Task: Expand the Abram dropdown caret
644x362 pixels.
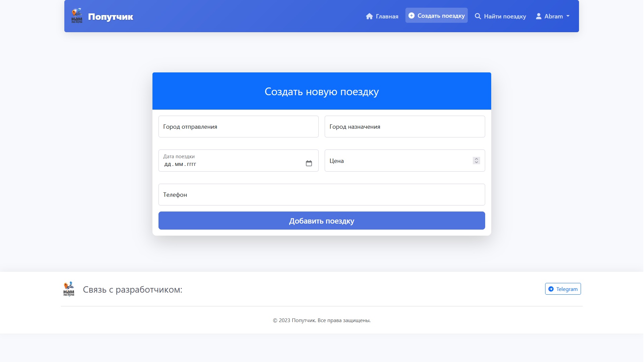Action: 568,16
